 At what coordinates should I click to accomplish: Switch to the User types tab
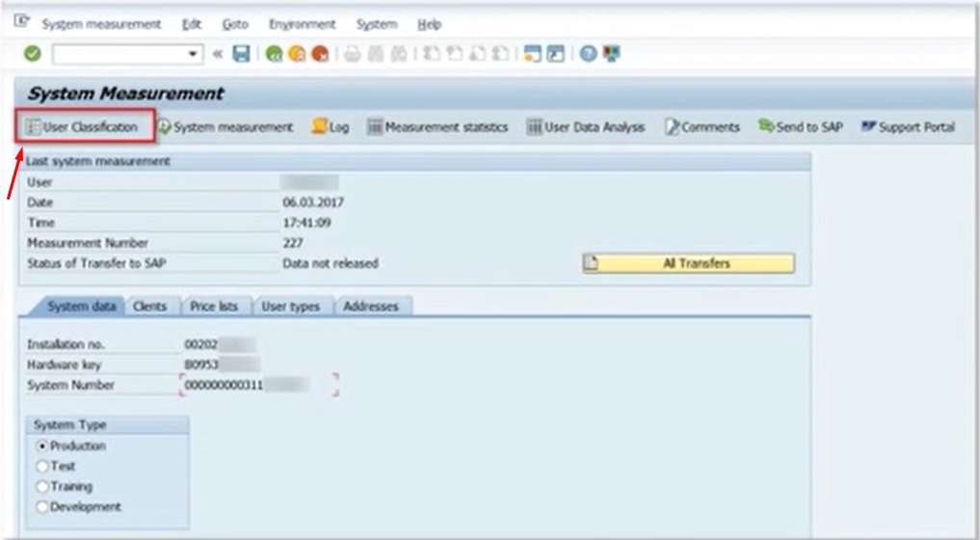[x=291, y=307]
